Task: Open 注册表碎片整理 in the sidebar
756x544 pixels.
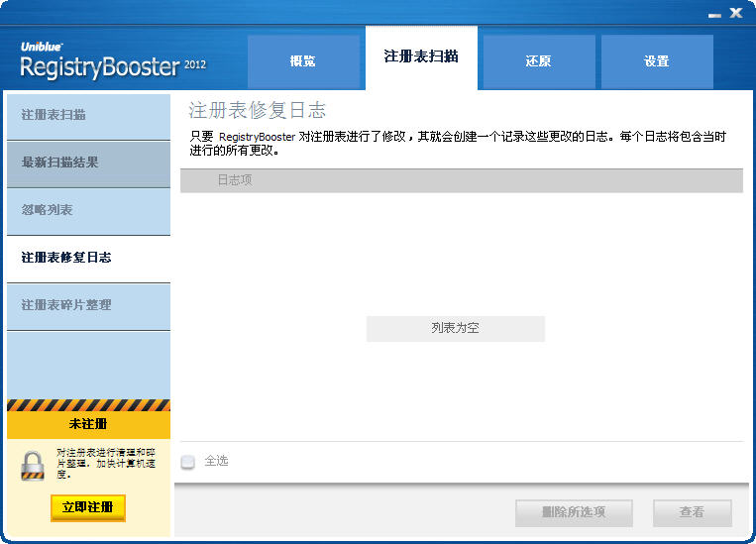Action: point(89,307)
